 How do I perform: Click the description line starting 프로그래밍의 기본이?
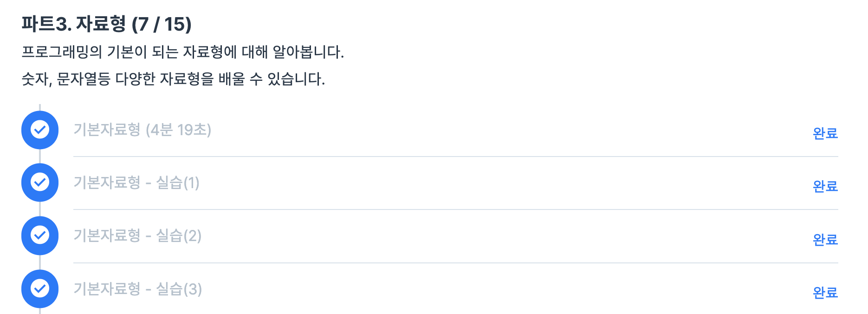pyautogui.click(x=182, y=52)
